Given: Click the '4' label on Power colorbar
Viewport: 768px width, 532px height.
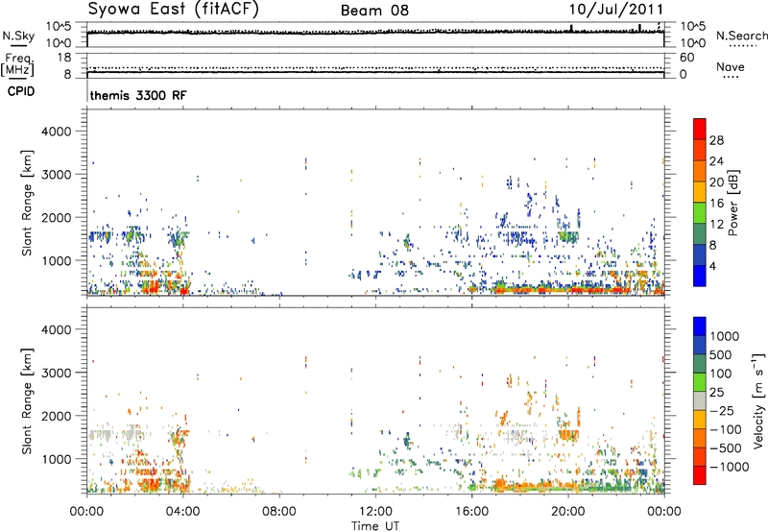Looking at the screenshot, I should point(712,266).
